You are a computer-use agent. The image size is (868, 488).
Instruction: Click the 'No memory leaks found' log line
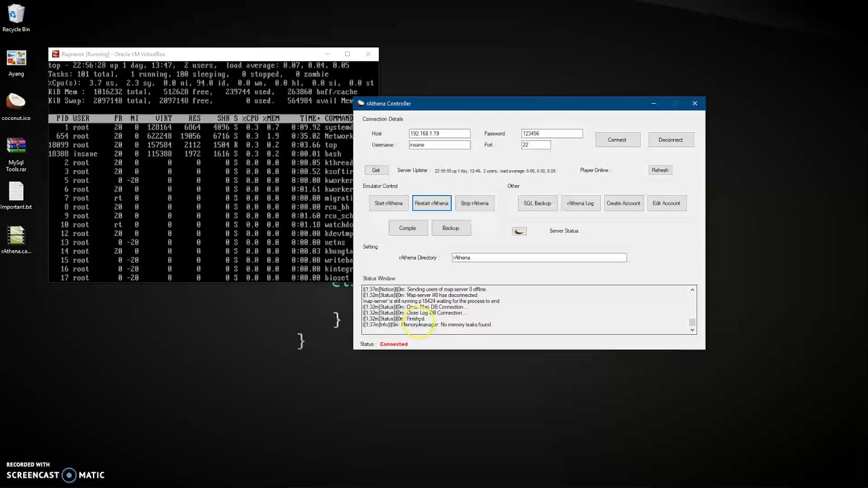click(427, 325)
